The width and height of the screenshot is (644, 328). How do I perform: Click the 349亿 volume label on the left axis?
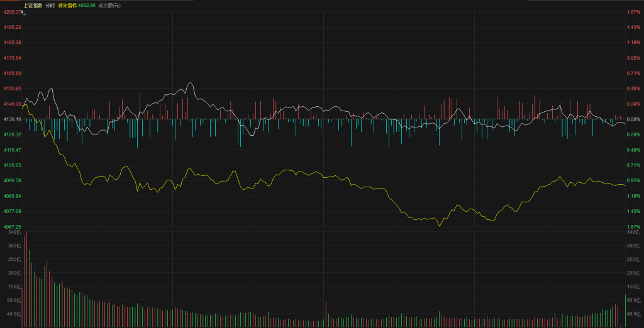14,232
